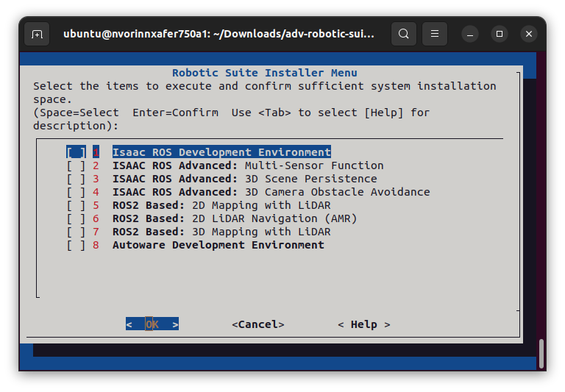This screenshot has width=565, height=392.
Task: Open the terminal search magnifier icon
Action: (403, 34)
